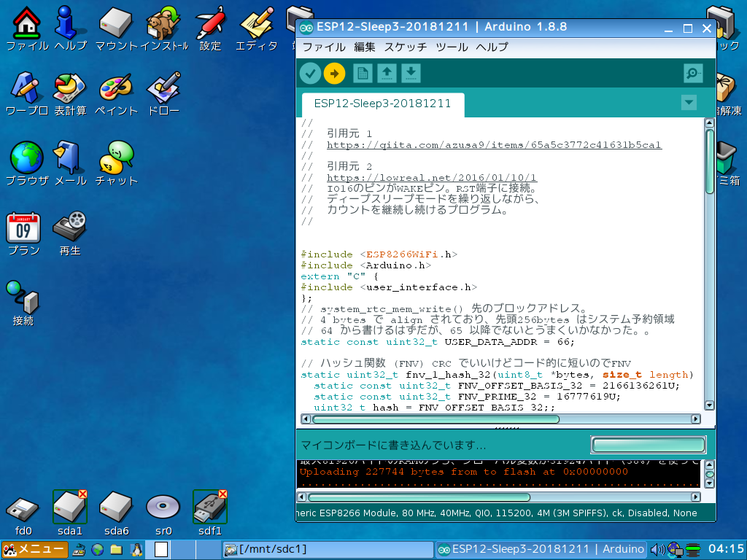
Task: Launch the ワープロ word processor icon
Action: tap(27, 94)
